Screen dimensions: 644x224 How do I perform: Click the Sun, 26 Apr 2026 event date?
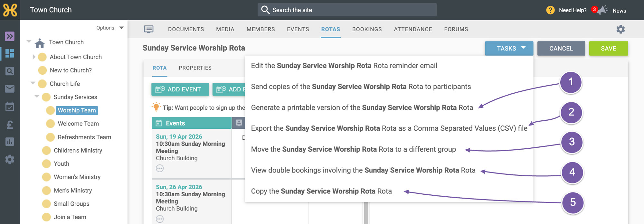coord(179,187)
